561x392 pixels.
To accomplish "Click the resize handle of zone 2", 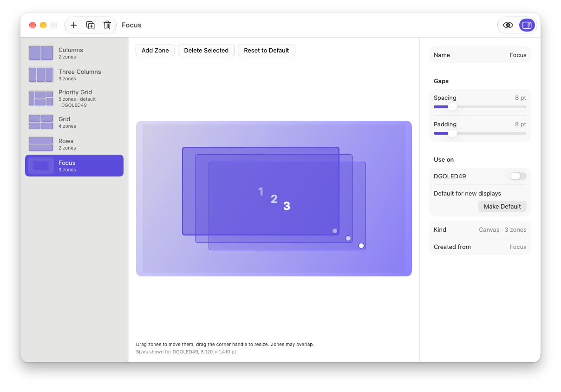I will tap(348, 238).
